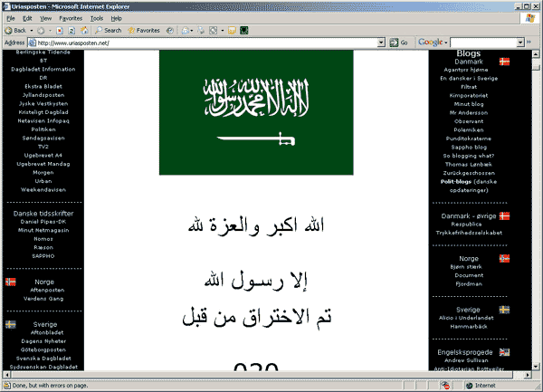Click the Windows logo throbber icon

tap(529, 18)
